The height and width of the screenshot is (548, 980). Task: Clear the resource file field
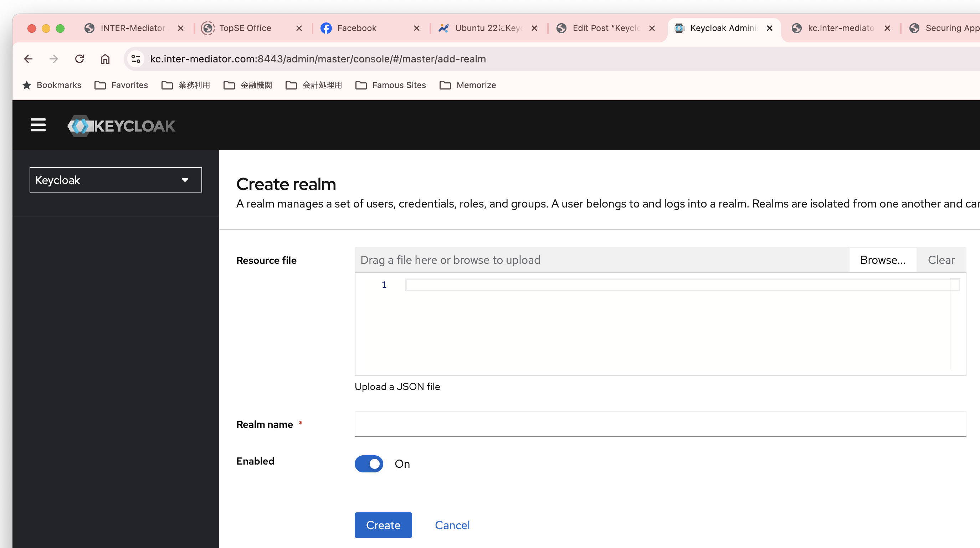coord(941,260)
